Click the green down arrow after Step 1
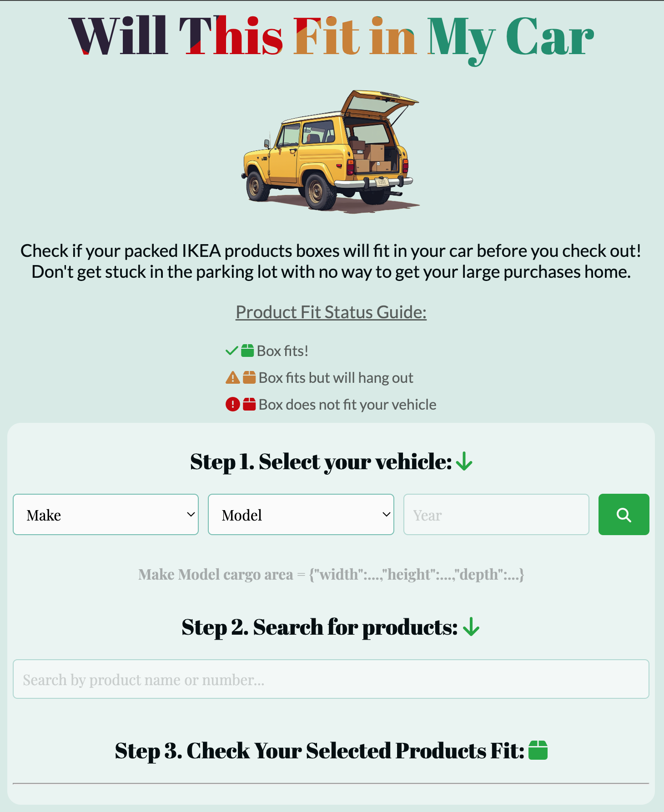 pyautogui.click(x=464, y=462)
